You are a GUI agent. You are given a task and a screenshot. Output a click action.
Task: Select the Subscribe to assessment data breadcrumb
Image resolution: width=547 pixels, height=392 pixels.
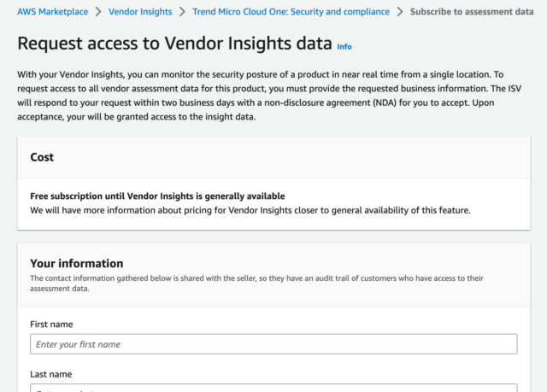coord(472,12)
